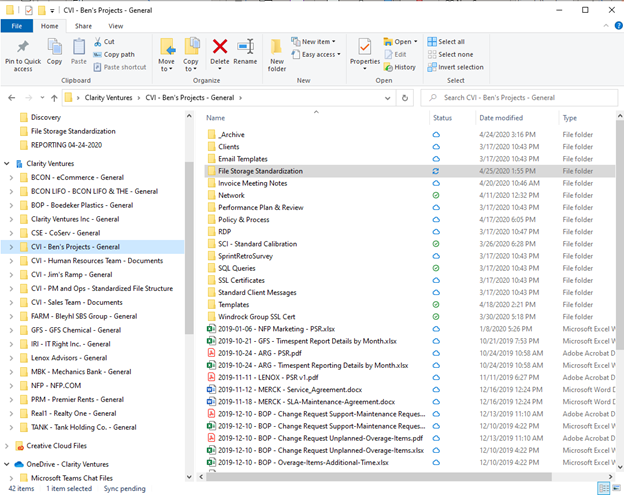The width and height of the screenshot is (624, 495).
Task: Switch to the Home ribbon tab
Action: (49, 26)
